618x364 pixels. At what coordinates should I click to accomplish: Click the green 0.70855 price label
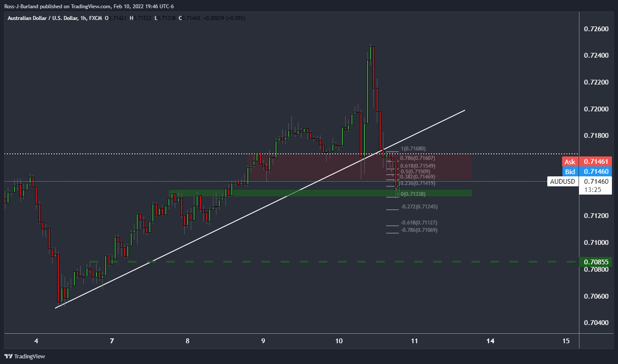tap(596, 262)
